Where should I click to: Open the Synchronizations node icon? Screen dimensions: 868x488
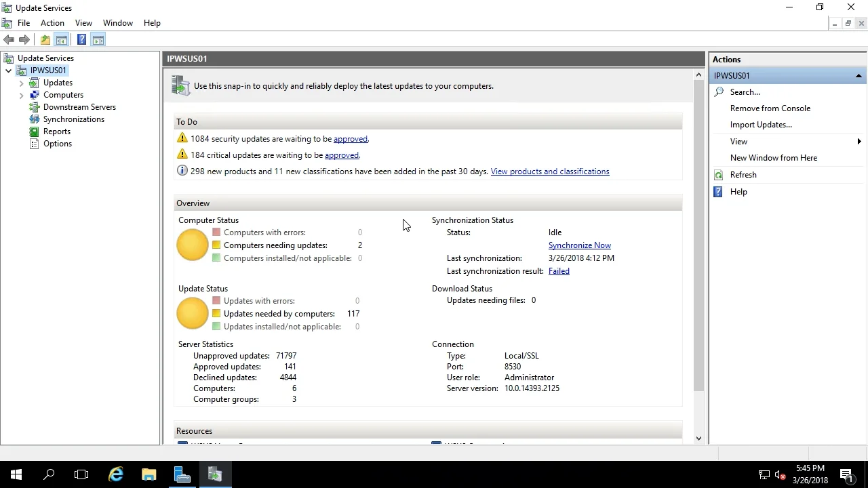[x=35, y=119]
